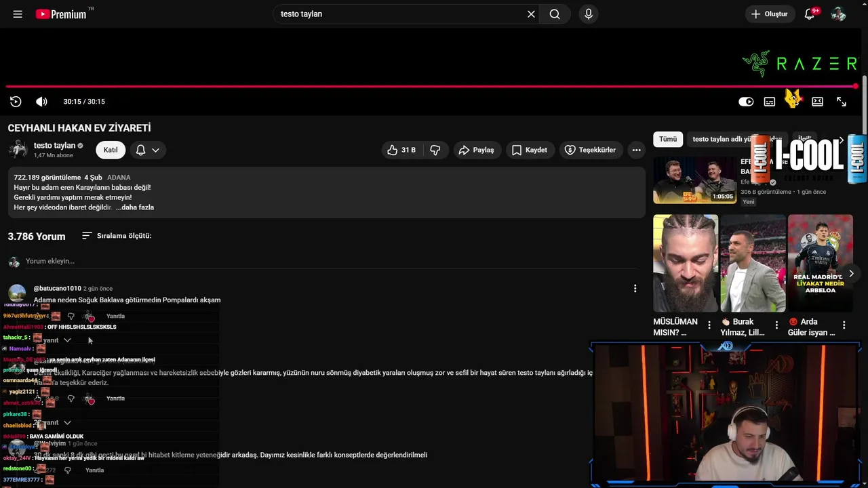Viewport: 868px width, 488px height.
Task: Dislike the comment about Karaciğer yağlanması
Action: 71,399
